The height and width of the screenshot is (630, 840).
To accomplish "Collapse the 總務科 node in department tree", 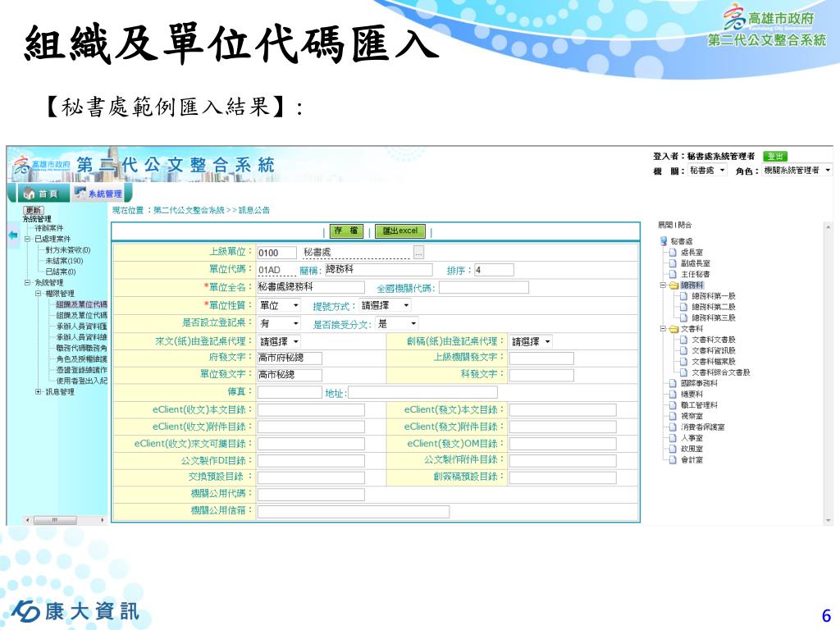I will pyautogui.click(x=663, y=285).
